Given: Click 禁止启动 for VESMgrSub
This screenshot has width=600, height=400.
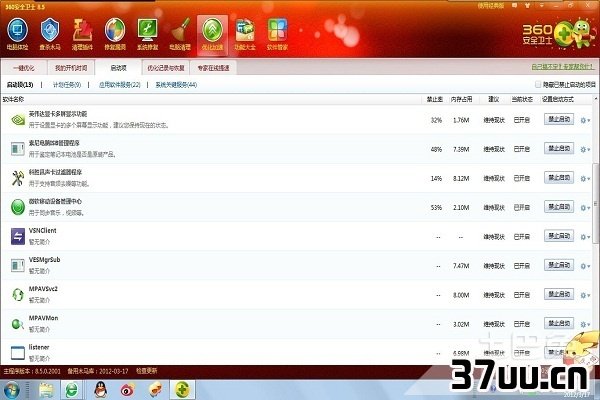Looking at the screenshot, I should [559, 265].
